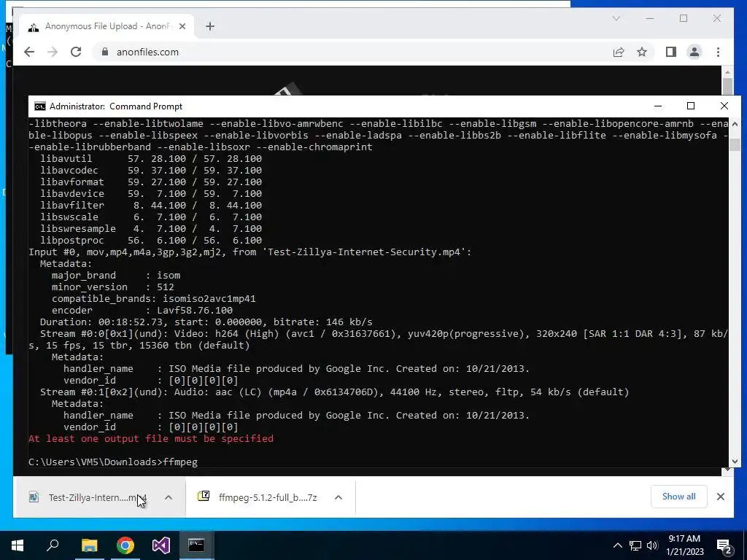Click the red 'At least one output file' error
Screen dimensions: 747x560
point(151,438)
